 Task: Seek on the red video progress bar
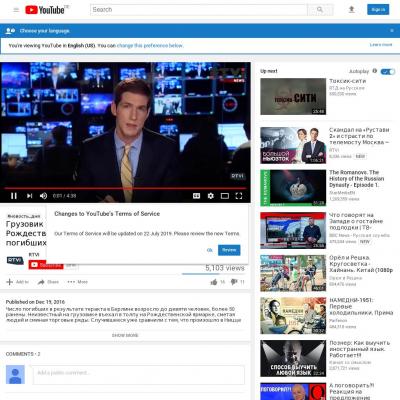tap(125, 188)
